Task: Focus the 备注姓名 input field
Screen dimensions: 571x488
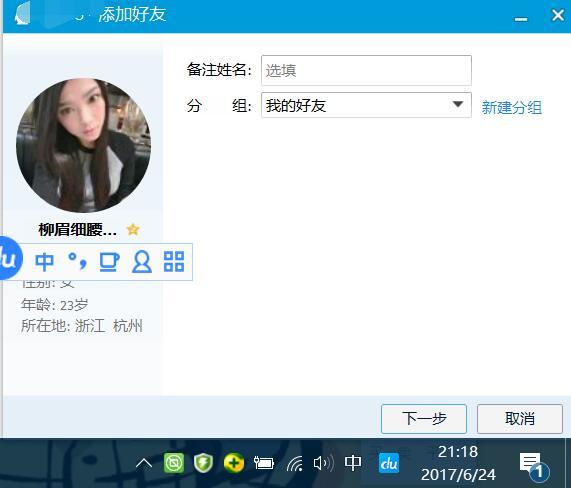Action: pyautogui.click(x=366, y=70)
